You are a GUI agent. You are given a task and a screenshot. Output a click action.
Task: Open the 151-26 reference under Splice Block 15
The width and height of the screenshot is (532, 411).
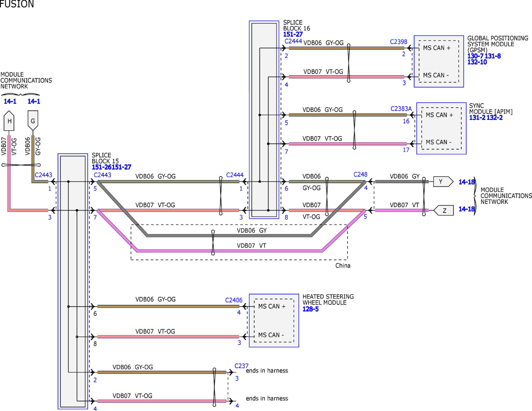pos(102,167)
